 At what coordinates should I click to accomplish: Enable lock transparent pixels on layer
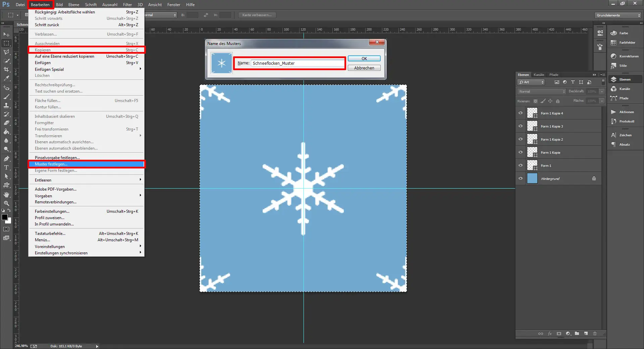coord(535,101)
